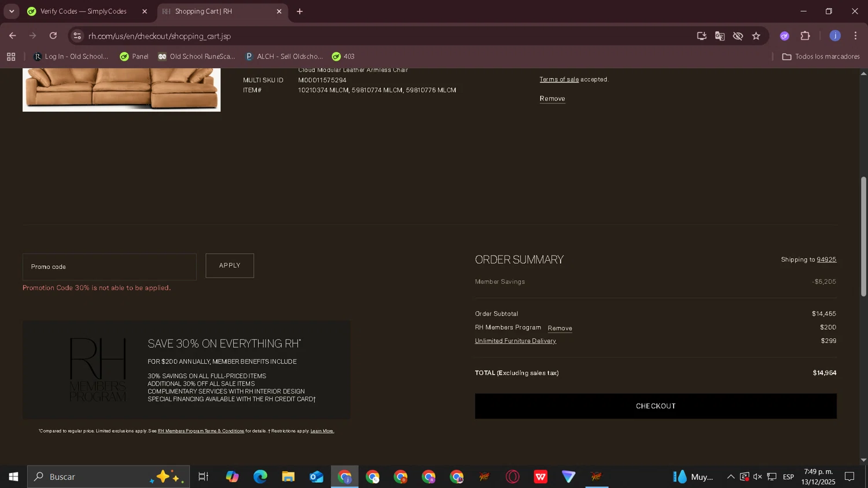This screenshot has height=488, width=868.
Task: View site information icon in address bar
Action: [x=77, y=36]
